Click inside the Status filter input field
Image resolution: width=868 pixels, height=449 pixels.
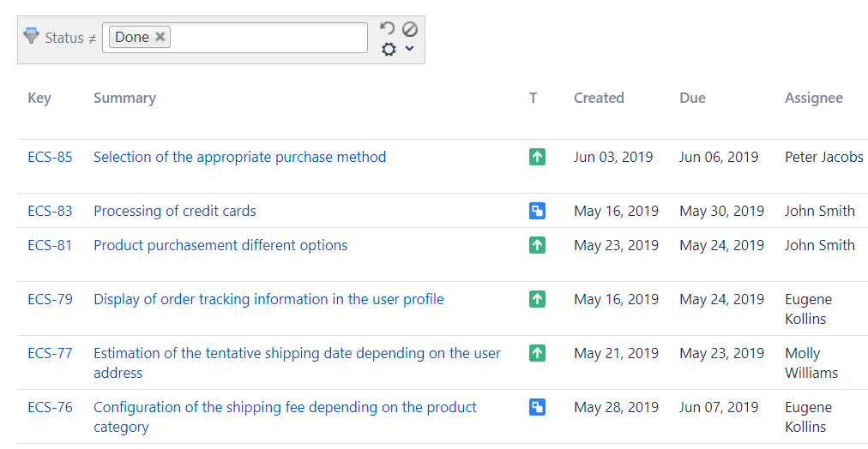[x=266, y=38]
